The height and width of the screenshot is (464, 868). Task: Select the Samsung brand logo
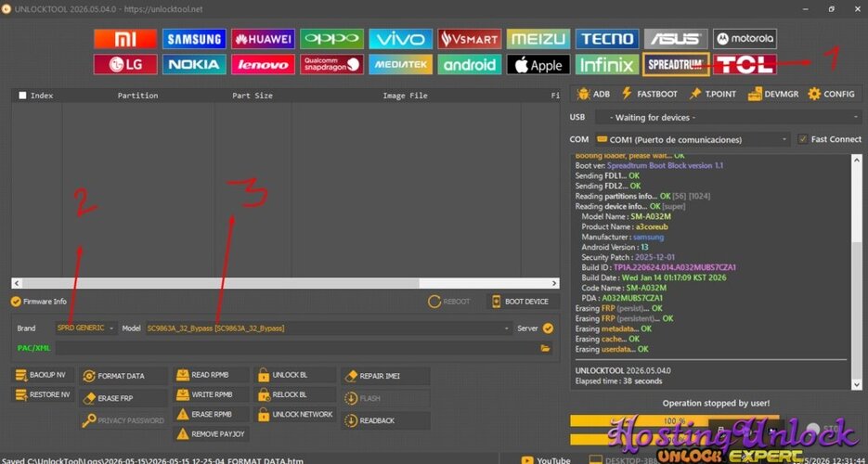click(194, 39)
